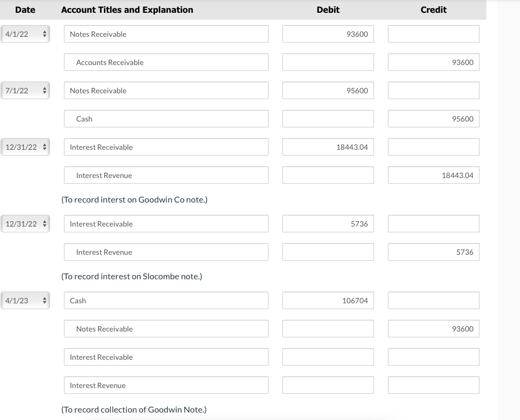Click the empty Interest Receivable credit field for 4/1/23
Image resolution: width=520 pixels, height=420 pixels.
(x=433, y=357)
